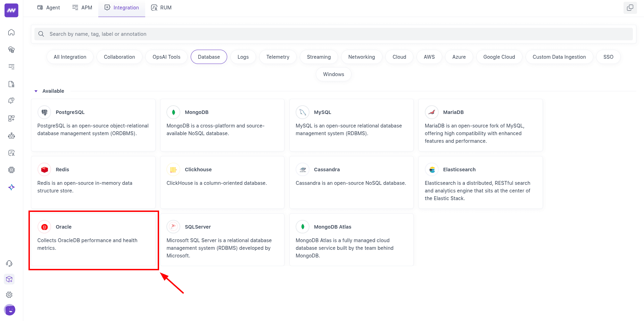Open the document/logs icon in the sidebar

(x=11, y=84)
